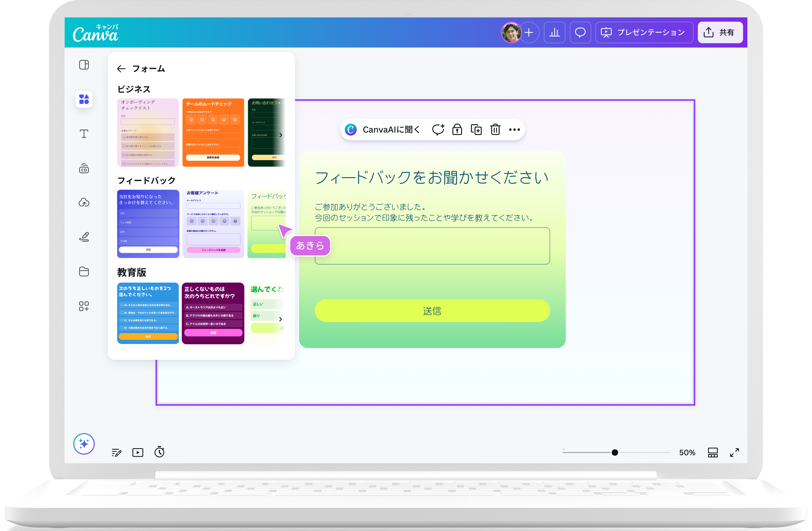The width and height of the screenshot is (812, 531).
Task: Delete the selected form with the trash icon
Action: [x=495, y=130]
